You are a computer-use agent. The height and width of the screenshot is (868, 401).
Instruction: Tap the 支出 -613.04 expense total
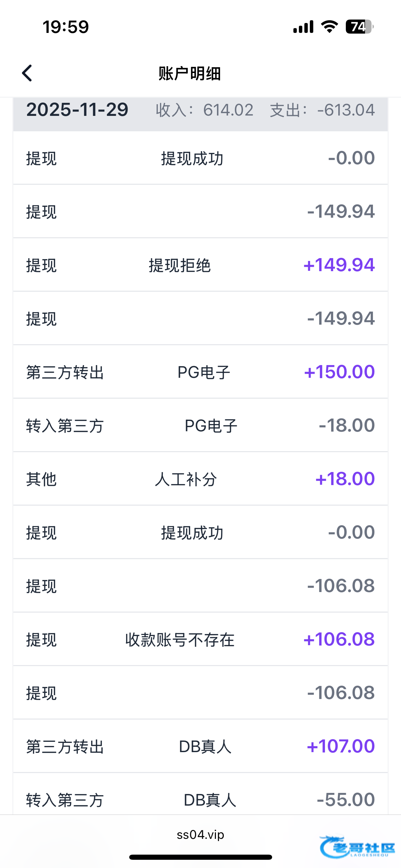tap(322, 110)
